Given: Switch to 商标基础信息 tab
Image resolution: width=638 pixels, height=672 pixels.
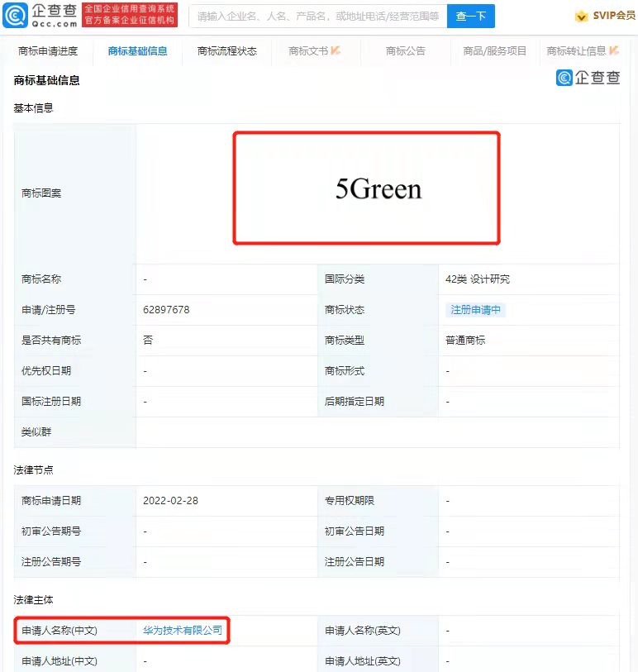Looking at the screenshot, I should pos(137,51).
